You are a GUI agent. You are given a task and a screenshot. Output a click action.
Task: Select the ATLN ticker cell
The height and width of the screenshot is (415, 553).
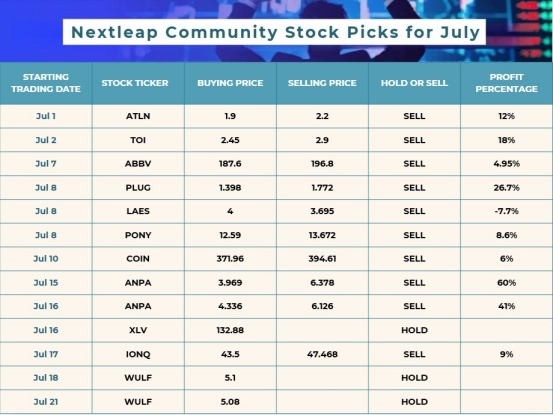(138, 116)
